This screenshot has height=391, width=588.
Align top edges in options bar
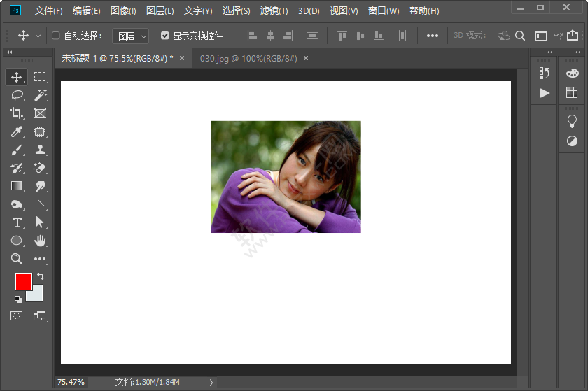coord(342,36)
